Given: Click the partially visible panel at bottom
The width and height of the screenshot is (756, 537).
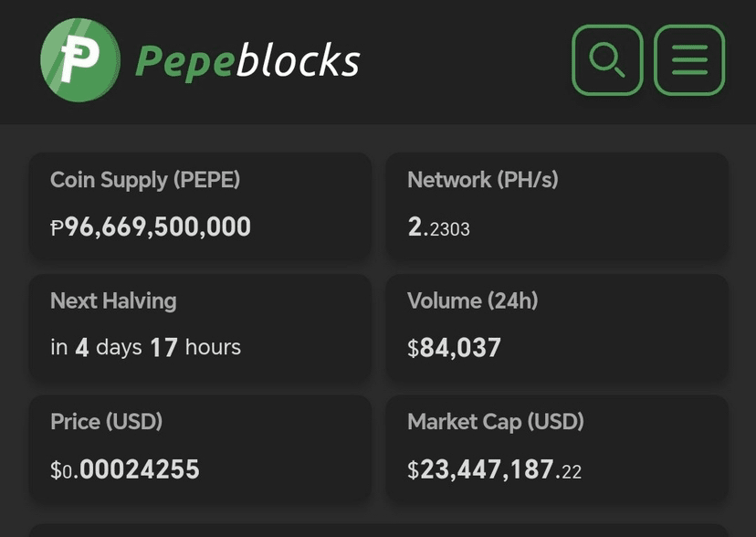Looking at the screenshot, I should point(378,531).
